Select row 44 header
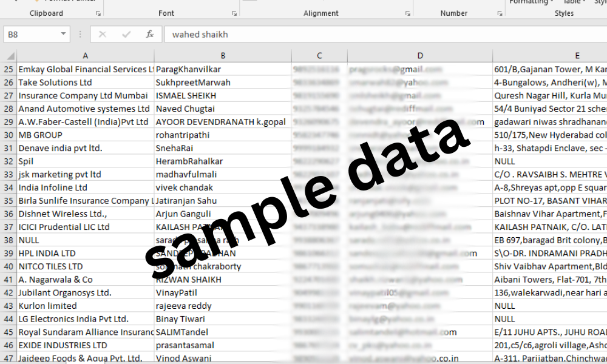Image resolution: width=607 pixels, height=364 pixels. pos(8,319)
